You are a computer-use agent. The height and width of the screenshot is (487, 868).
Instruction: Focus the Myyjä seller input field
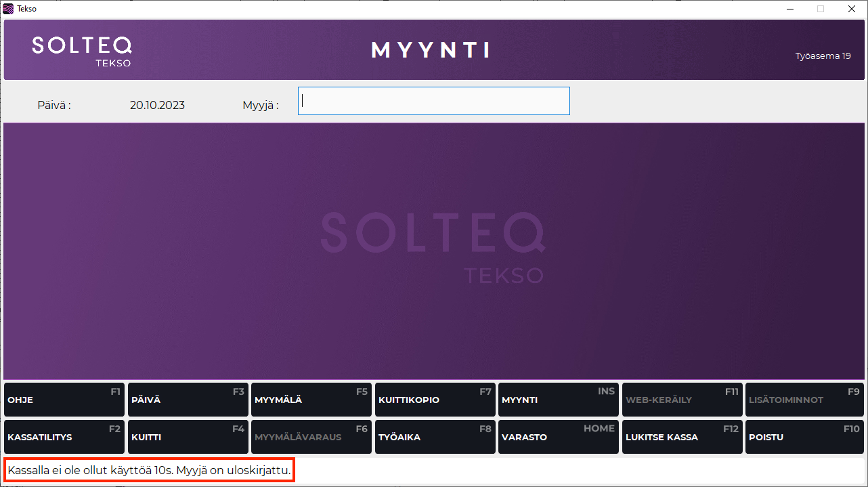pyautogui.click(x=433, y=101)
